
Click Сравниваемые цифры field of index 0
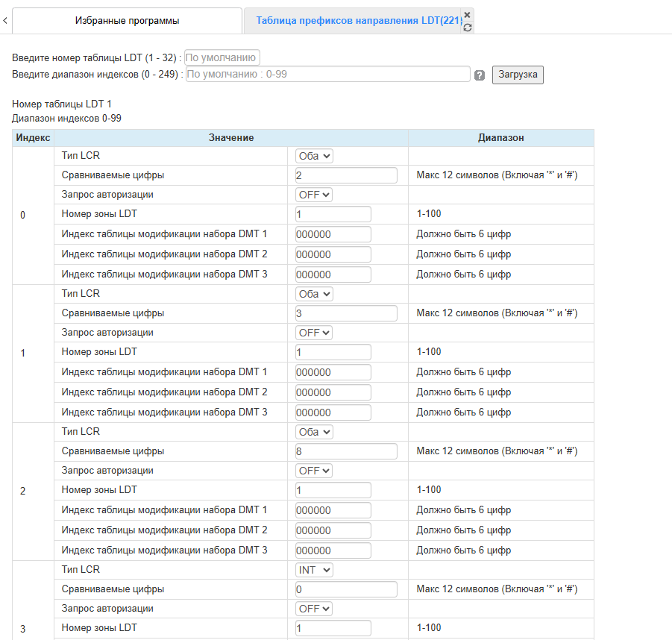(x=346, y=175)
